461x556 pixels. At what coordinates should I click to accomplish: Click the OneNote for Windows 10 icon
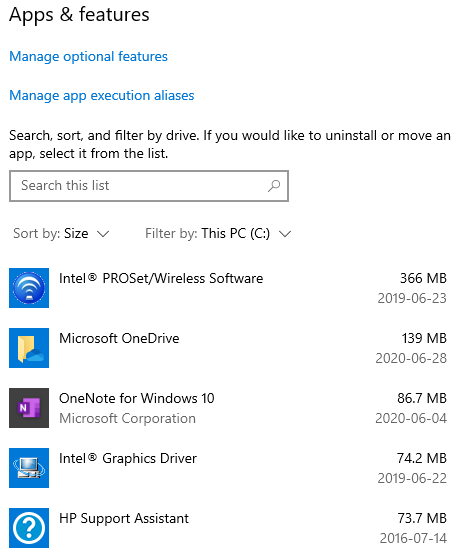29,408
